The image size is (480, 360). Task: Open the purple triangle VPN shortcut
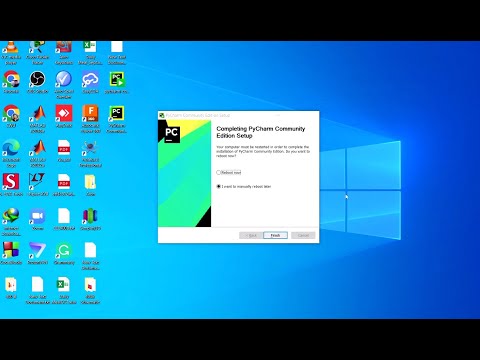pyautogui.click(x=37, y=253)
